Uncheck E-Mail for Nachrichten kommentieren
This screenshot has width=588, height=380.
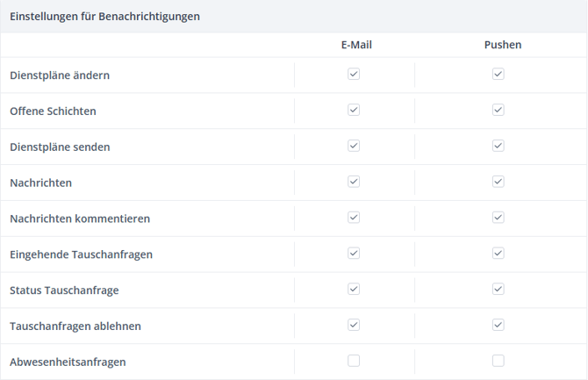pyautogui.click(x=354, y=217)
